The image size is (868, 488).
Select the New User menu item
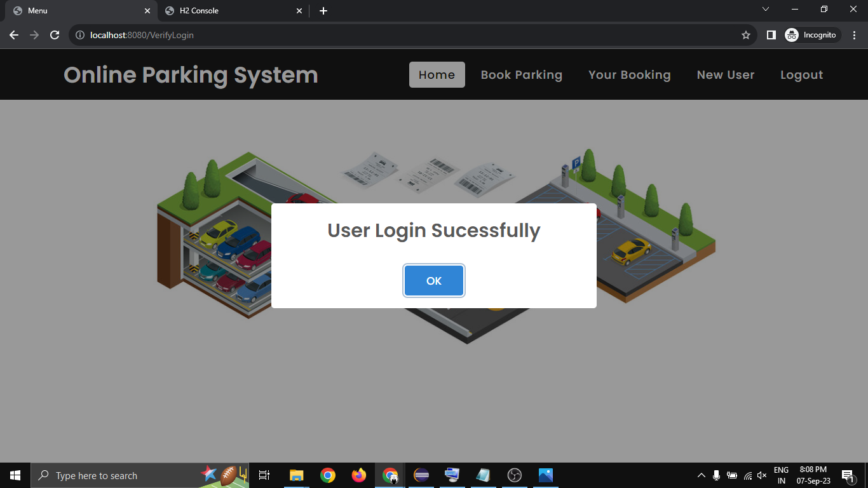(x=726, y=75)
